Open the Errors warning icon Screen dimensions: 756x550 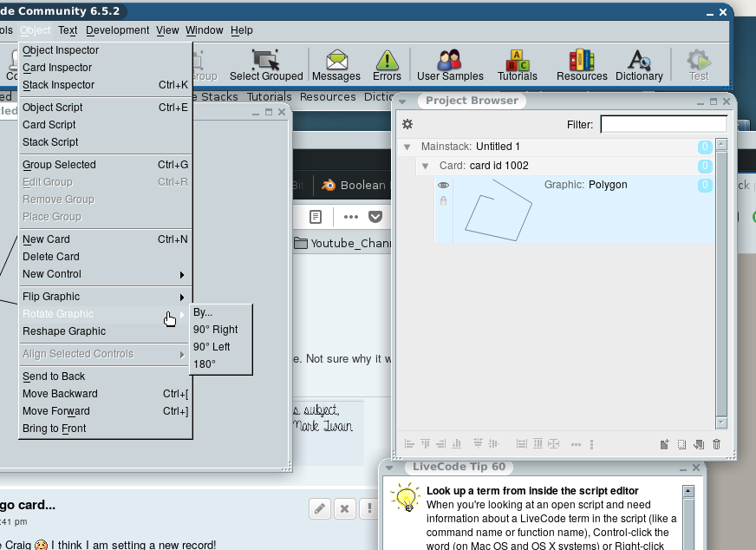(x=387, y=65)
